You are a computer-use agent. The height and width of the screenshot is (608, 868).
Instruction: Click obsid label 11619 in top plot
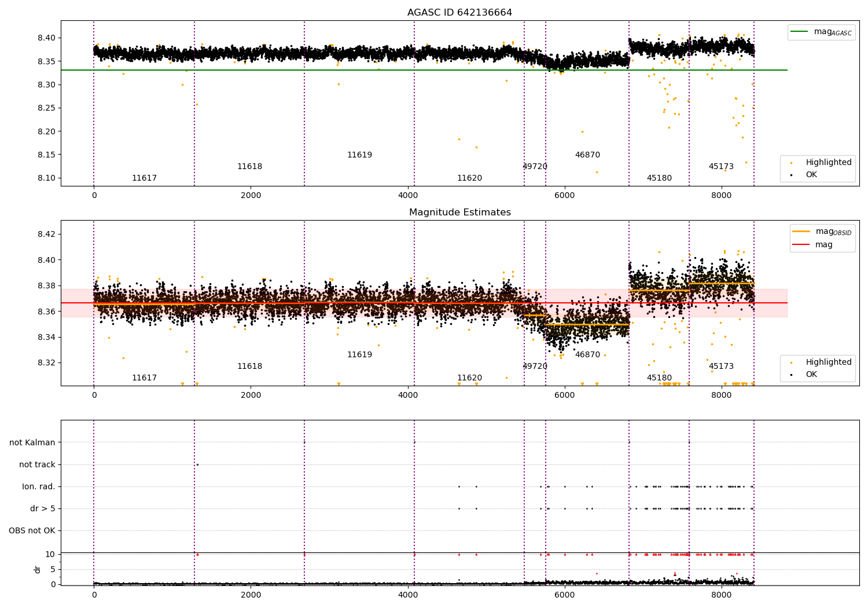click(359, 155)
